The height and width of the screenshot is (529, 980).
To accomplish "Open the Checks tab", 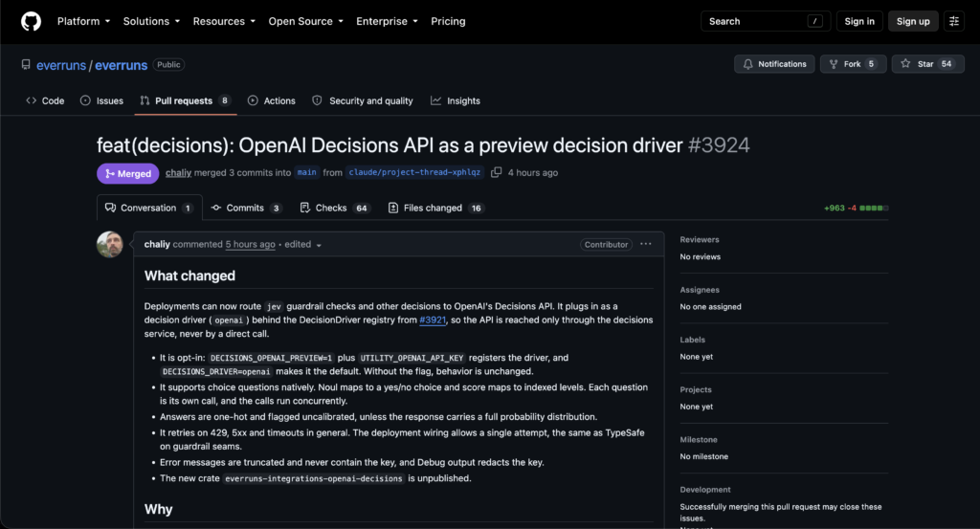I will [x=334, y=208].
